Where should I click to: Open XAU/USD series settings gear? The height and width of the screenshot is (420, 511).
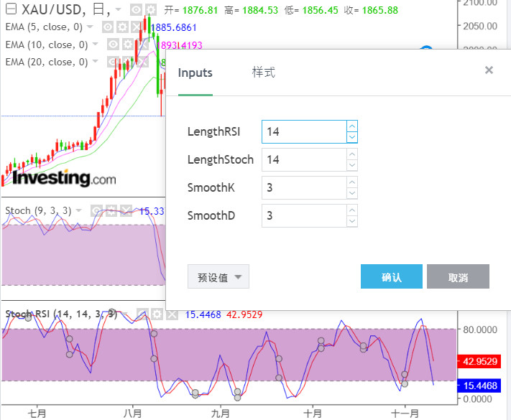(150, 10)
